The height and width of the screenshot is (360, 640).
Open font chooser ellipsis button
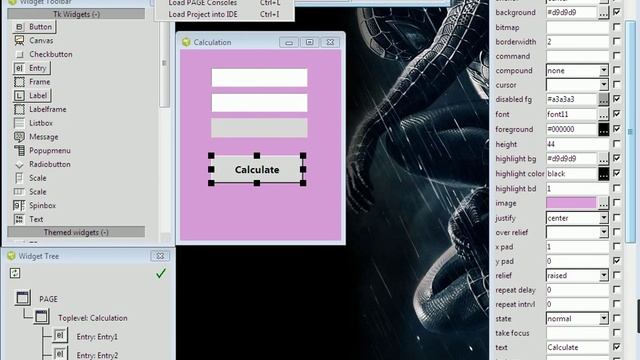point(603,114)
